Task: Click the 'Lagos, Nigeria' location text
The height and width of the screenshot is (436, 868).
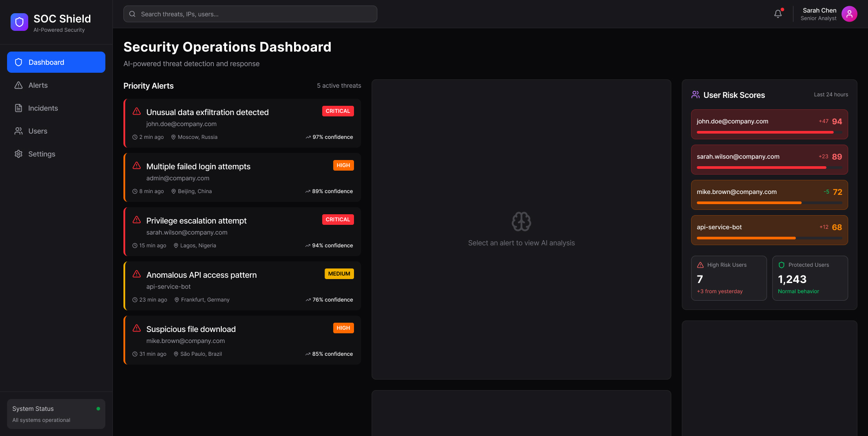Action: tap(198, 246)
